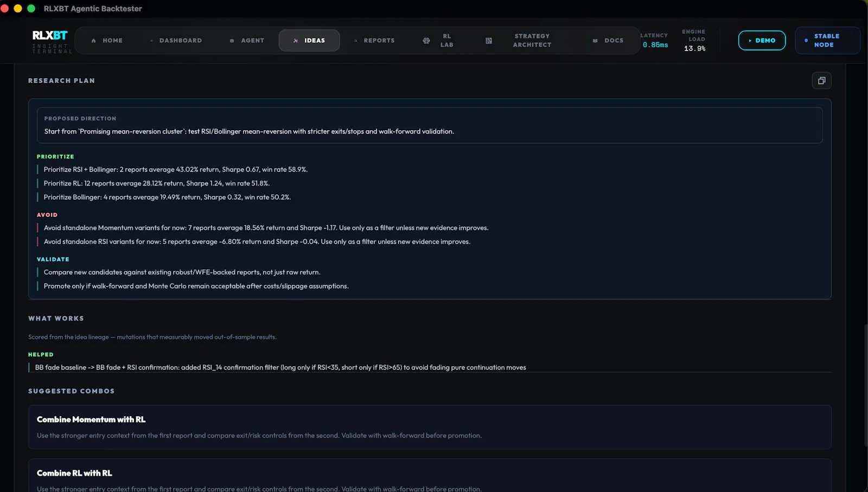Image resolution: width=868 pixels, height=492 pixels.
Task: Click the RL Lab icon
Action: tap(426, 41)
